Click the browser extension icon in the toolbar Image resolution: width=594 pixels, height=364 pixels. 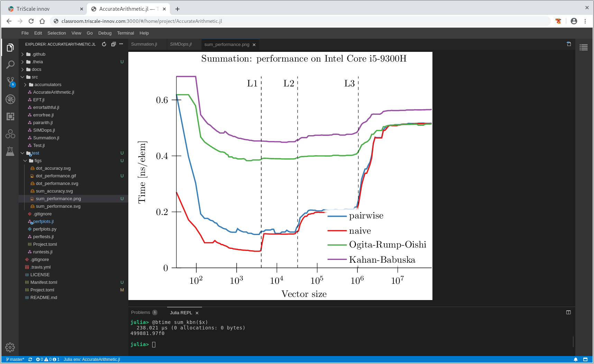point(558,21)
